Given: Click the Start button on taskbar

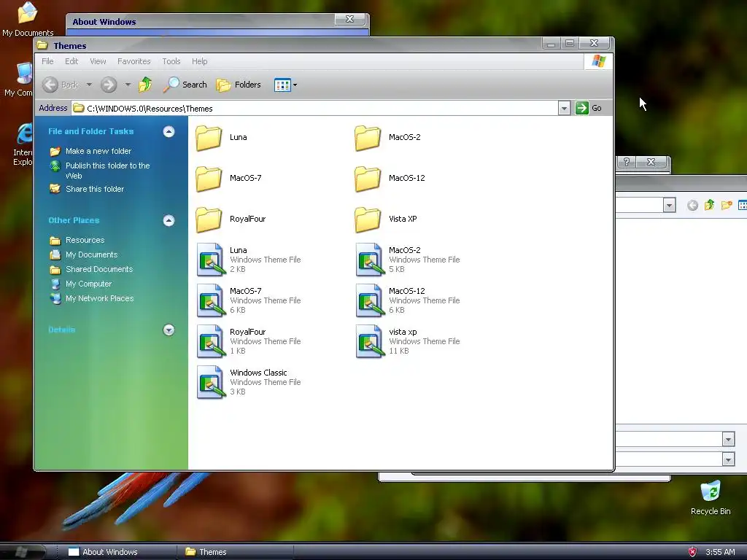Looking at the screenshot, I should (22, 552).
